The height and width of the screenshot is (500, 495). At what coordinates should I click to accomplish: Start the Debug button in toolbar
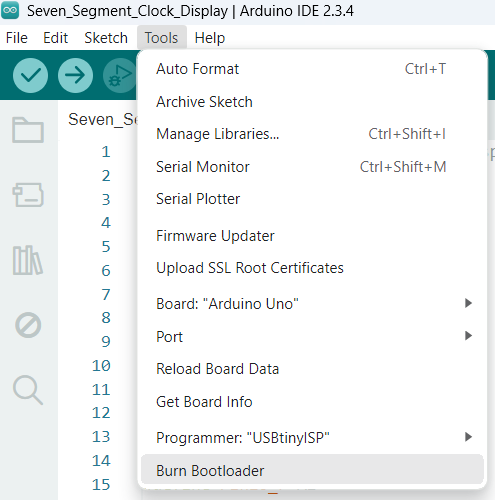(x=120, y=75)
